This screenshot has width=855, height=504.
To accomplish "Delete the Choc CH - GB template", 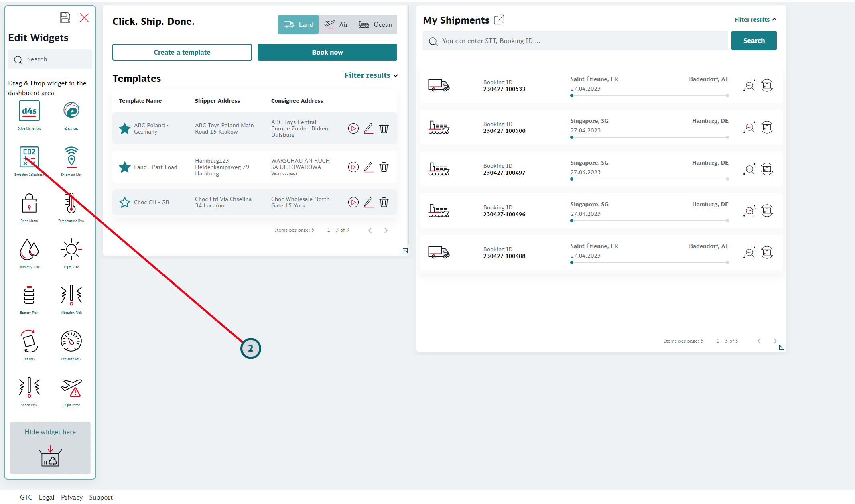I will coord(384,202).
